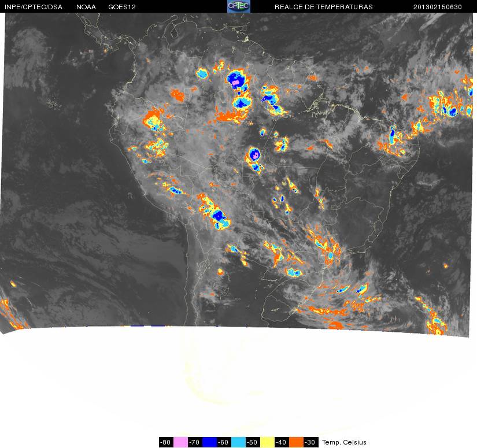Image resolution: width=477 pixels, height=448 pixels.
Task: Click the -30 legend value
Action: click(x=310, y=442)
